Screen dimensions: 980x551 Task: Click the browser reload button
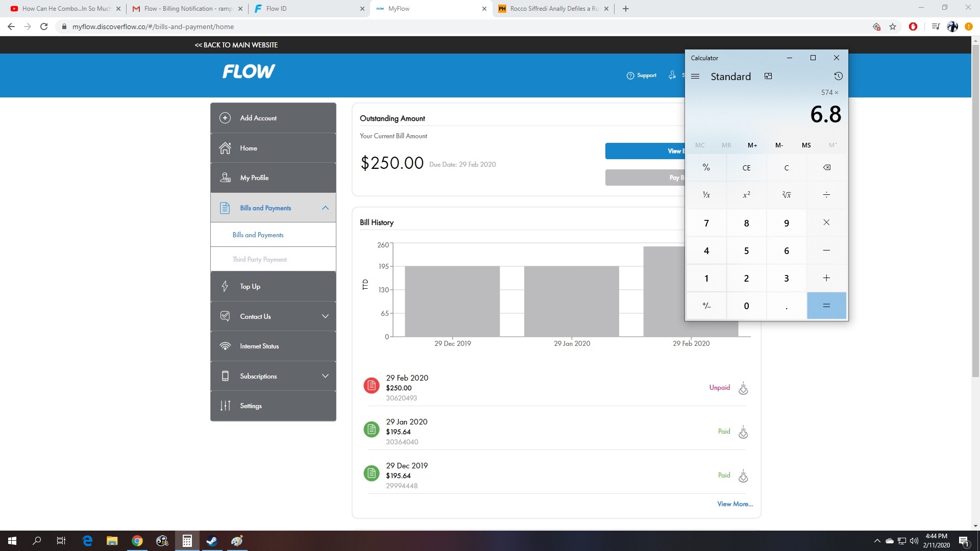pyautogui.click(x=44, y=27)
